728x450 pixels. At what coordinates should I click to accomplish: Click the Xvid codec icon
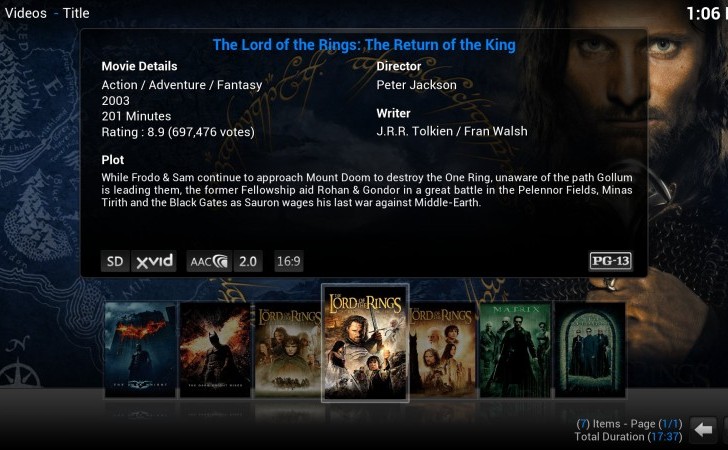154,261
